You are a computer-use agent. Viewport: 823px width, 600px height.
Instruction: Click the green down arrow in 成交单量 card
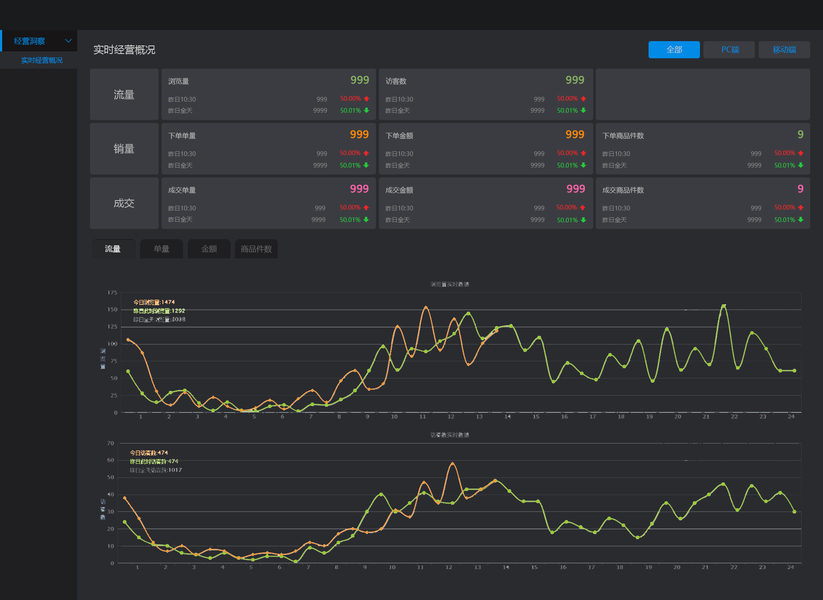366,219
